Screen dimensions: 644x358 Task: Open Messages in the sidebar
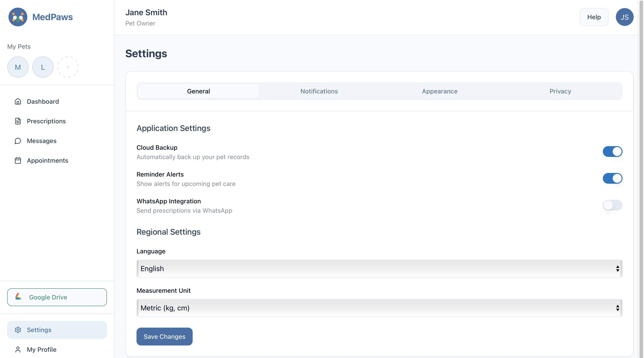tap(57, 141)
